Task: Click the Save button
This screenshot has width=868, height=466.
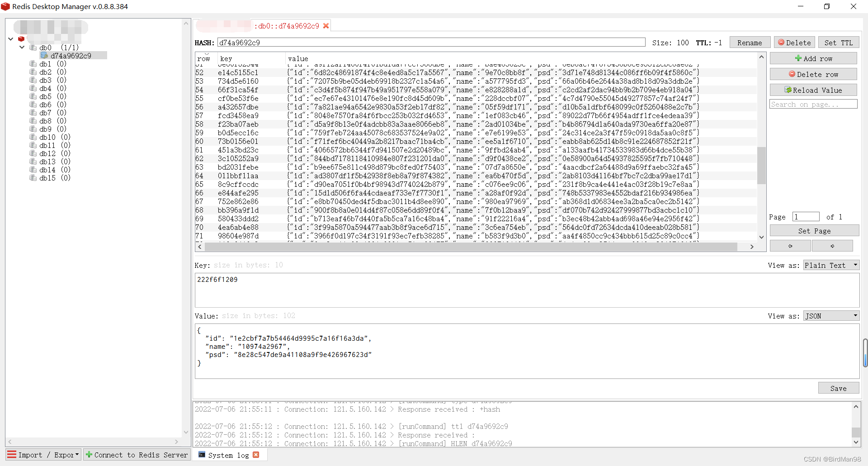Action: 838,388
